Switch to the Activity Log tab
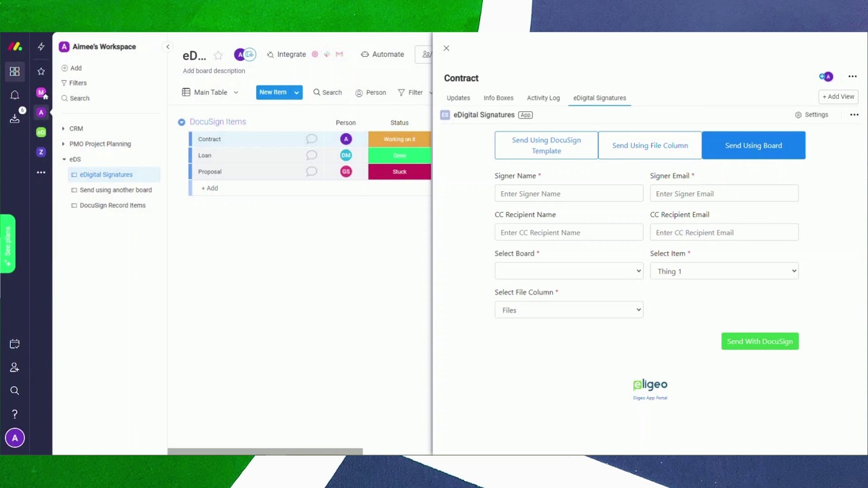The width and height of the screenshot is (868, 488). [x=543, y=98]
